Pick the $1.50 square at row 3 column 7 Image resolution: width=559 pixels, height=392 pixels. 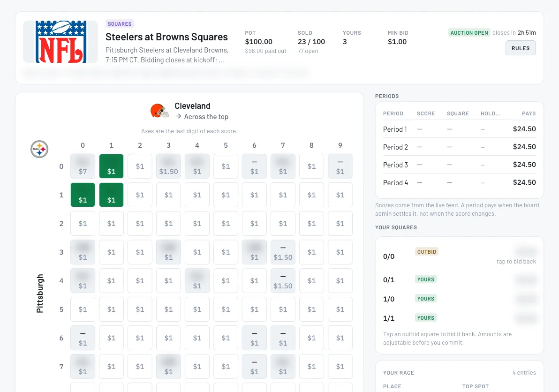[283, 252]
